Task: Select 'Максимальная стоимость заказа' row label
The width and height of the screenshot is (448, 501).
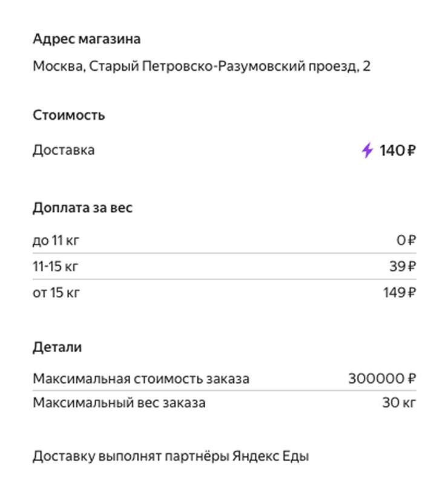Action: (141, 379)
